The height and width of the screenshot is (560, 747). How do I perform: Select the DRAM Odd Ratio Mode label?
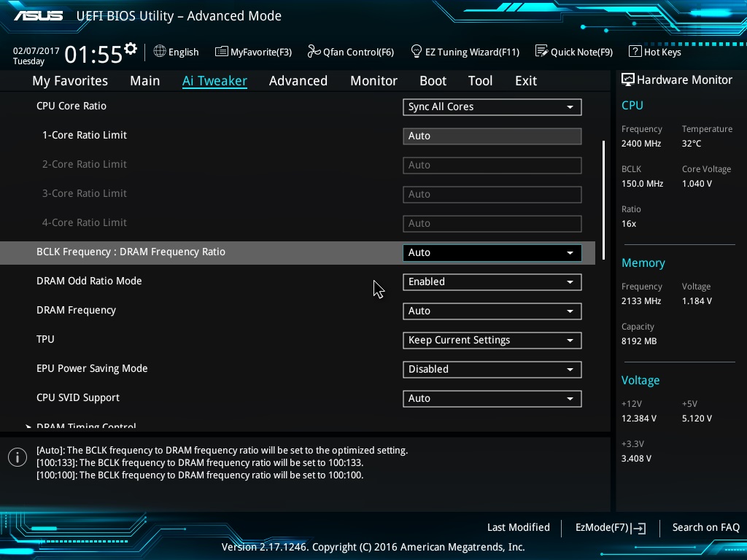[89, 281]
